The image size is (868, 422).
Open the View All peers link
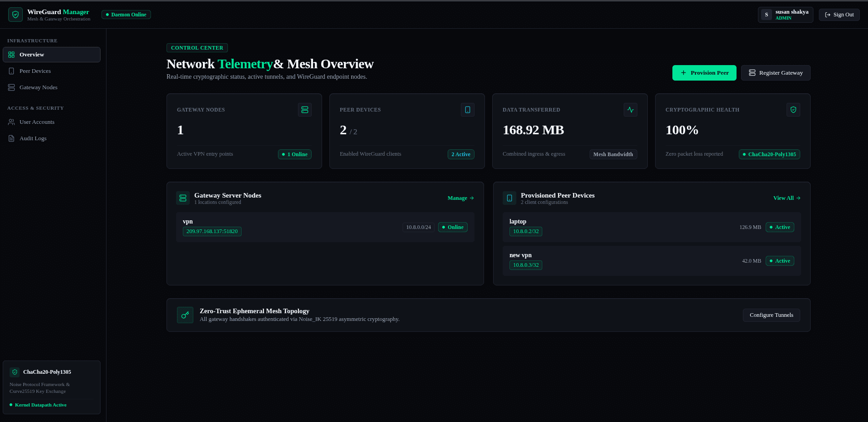click(x=787, y=198)
